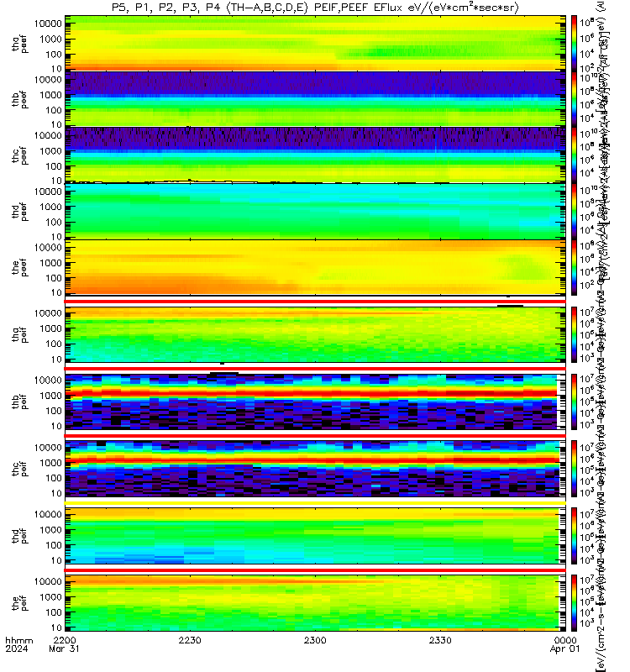Screen dimensions: 630x672
Task: Click the 'Apr 01' date label
Action: (564, 648)
